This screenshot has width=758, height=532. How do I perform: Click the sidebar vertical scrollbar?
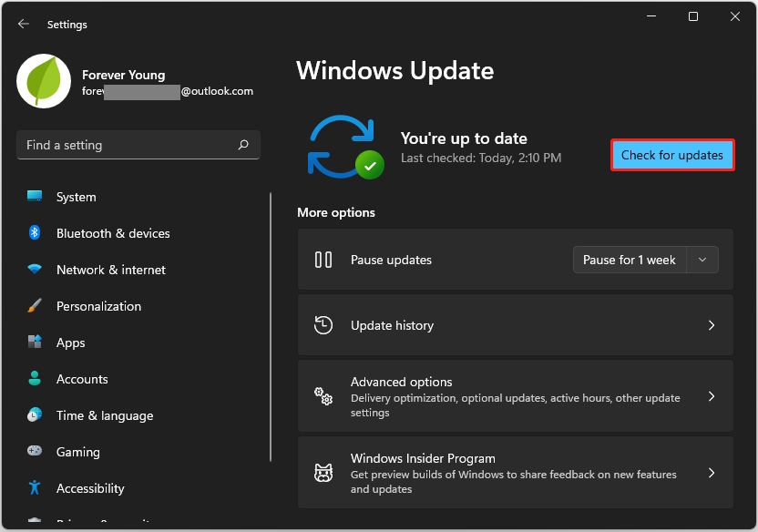(x=271, y=328)
